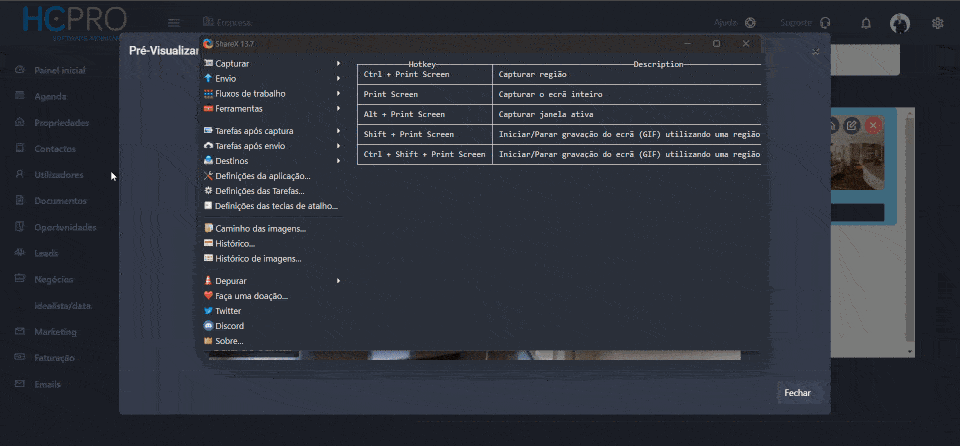Open Ajuda lifebuoy icon in HCPRO header
The height and width of the screenshot is (446, 960).
pos(750,23)
